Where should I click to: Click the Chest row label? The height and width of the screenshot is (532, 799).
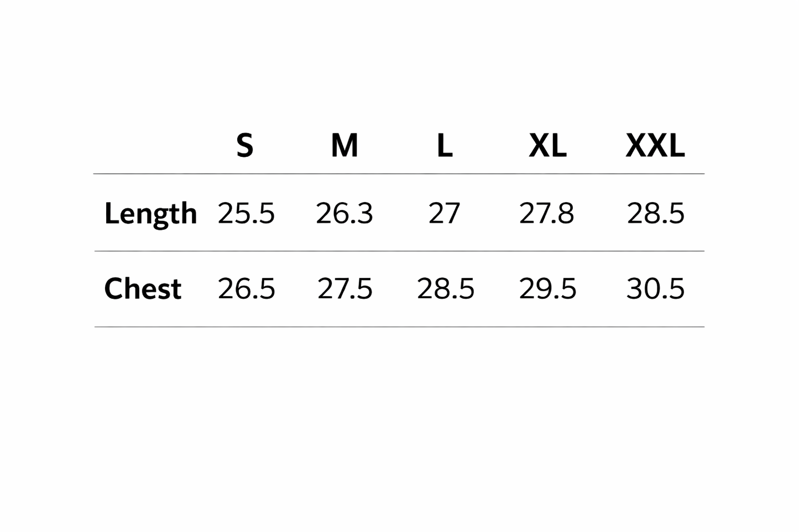pos(143,289)
